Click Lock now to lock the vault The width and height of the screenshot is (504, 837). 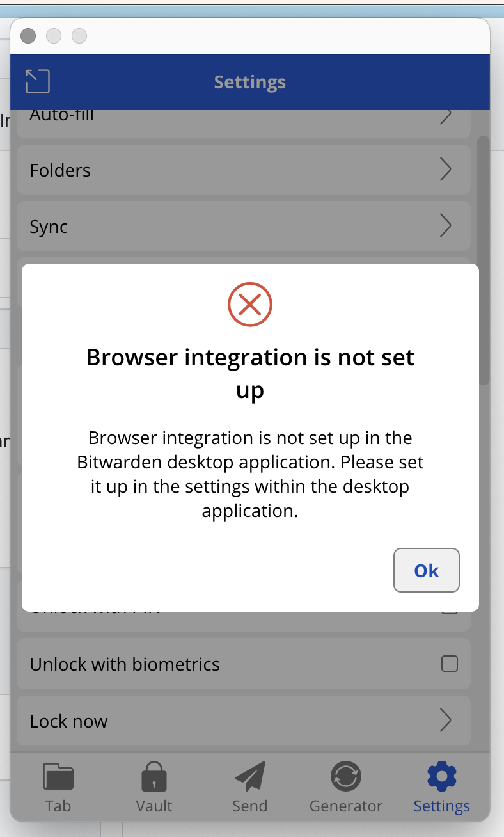(x=243, y=721)
